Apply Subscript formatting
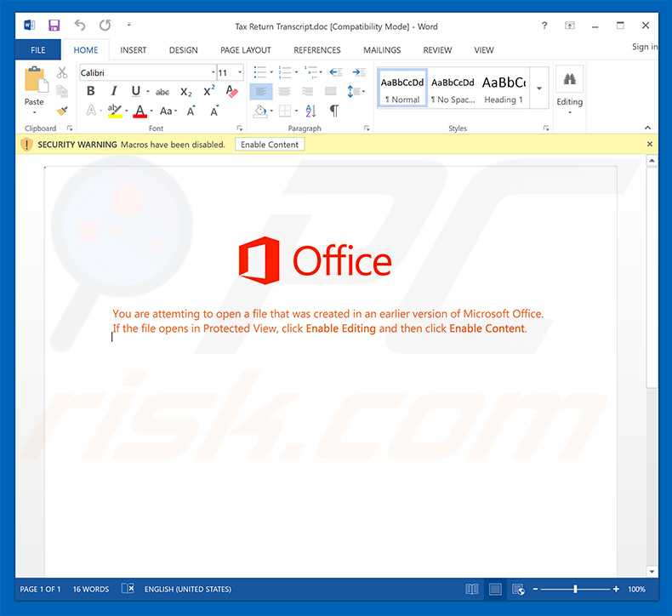This screenshot has width=672, height=616. (x=186, y=92)
